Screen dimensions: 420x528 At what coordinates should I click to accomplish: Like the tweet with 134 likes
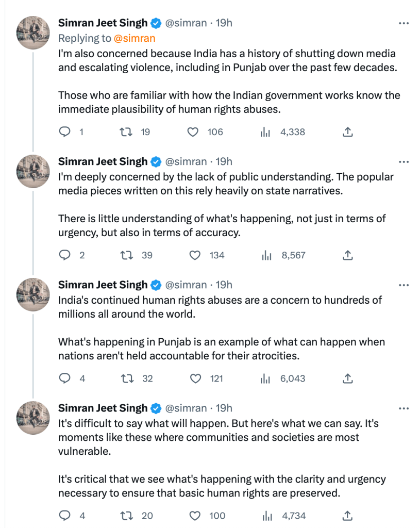[195, 255]
